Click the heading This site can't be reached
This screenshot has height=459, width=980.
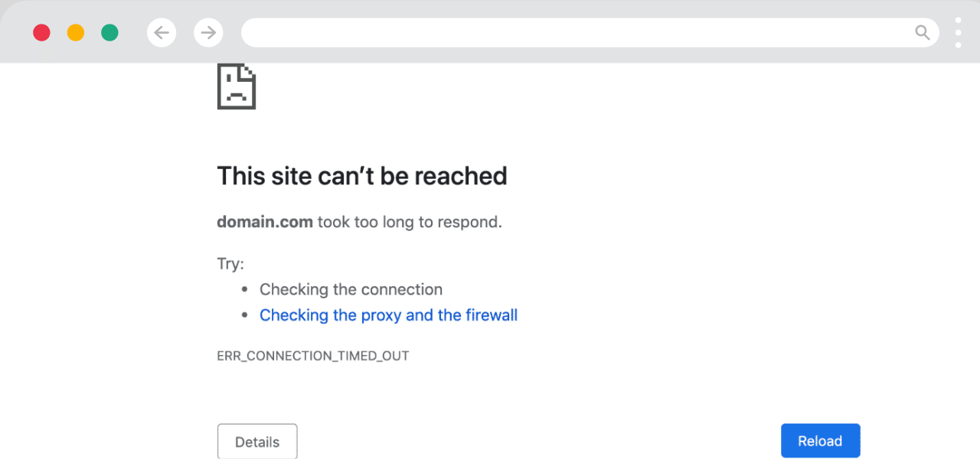point(361,176)
